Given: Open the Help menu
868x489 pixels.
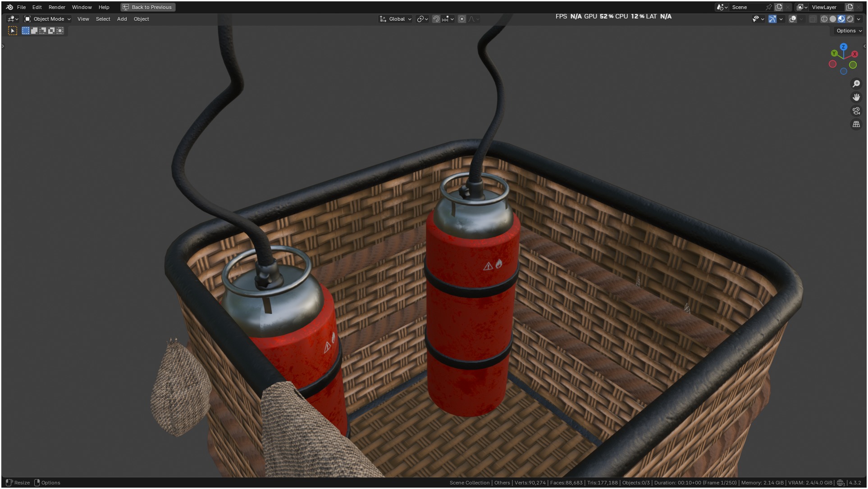Looking at the screenshot, I should click(104, 7).
